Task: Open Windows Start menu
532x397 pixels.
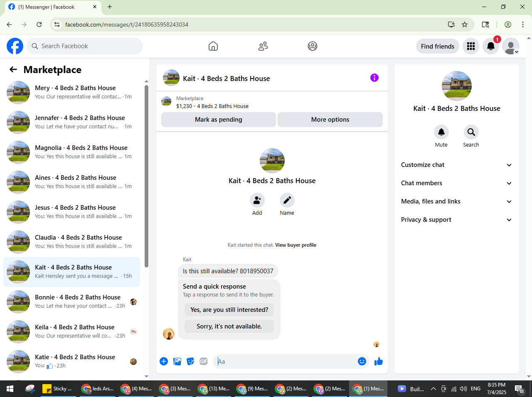Action: pos(10,389)
